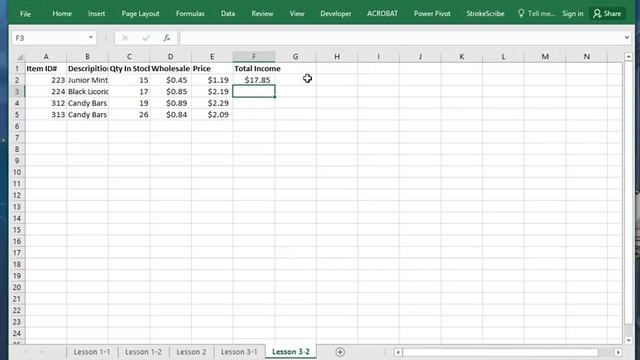This screenshot has width=640, height=360.
Task: Click the Name Box showing F3
Action: [49, 38]
